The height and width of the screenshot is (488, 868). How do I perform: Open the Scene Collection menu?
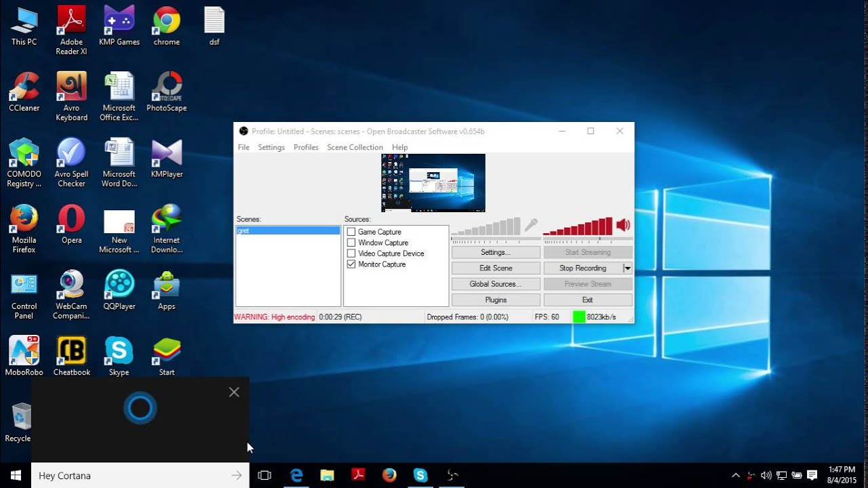coord(355,147)
